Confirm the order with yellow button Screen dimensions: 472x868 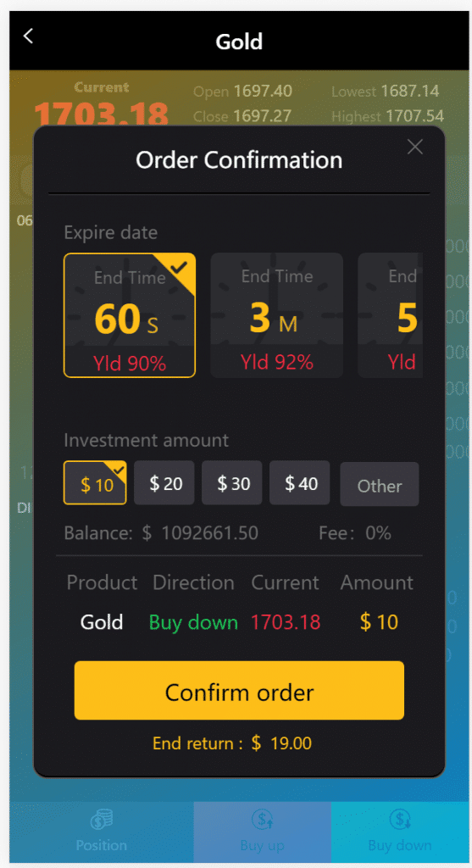click(239, 690)
